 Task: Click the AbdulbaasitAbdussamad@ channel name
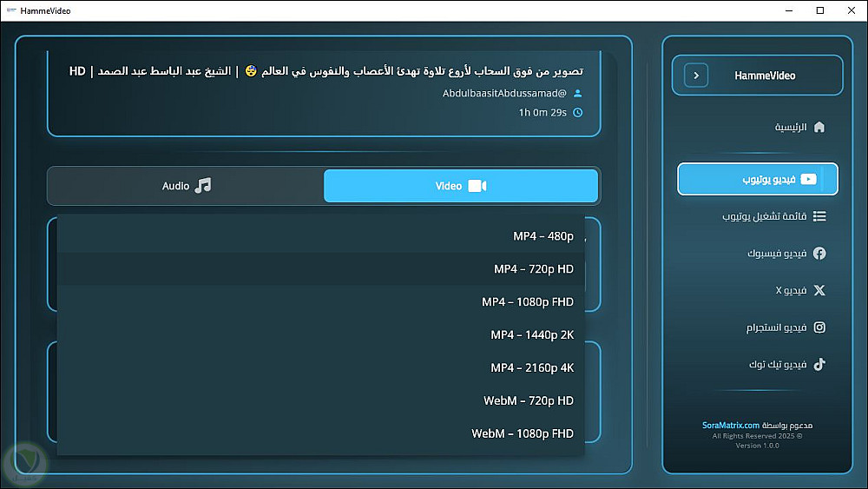coord(504,94)
